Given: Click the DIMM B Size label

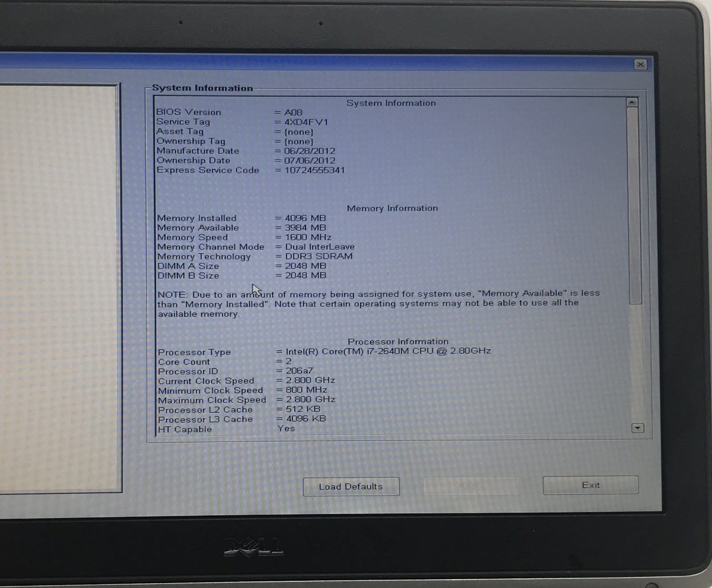Looking at the screenshot, I should pos(188,276).
